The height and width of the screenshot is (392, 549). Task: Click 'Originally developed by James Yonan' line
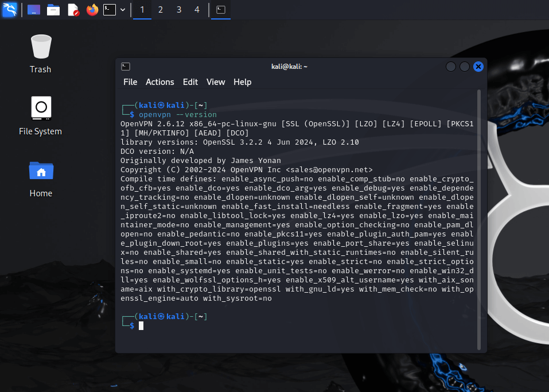[201, 161]
